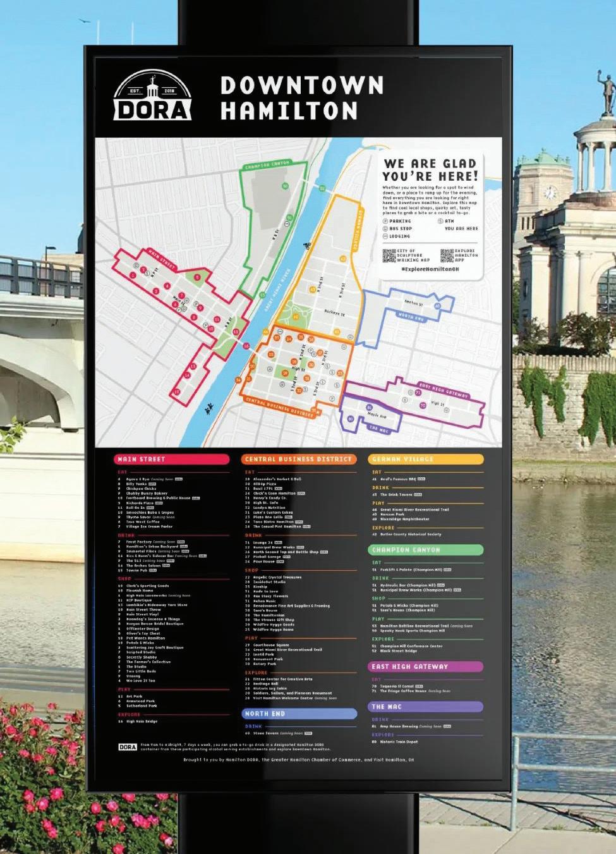Click the 'Heaton St' street label
Image resolution: width=616 pixels, height=854 pixels.
click(414, 303)
